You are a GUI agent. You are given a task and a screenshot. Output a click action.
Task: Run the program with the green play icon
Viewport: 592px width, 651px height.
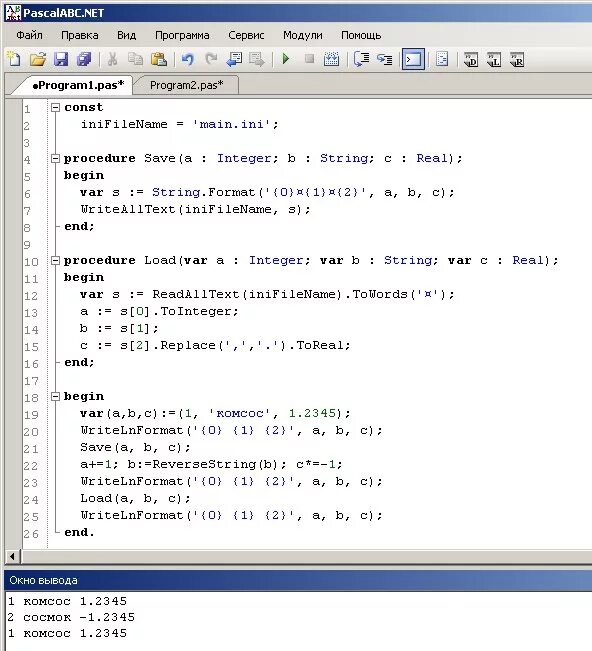[286, 59]
